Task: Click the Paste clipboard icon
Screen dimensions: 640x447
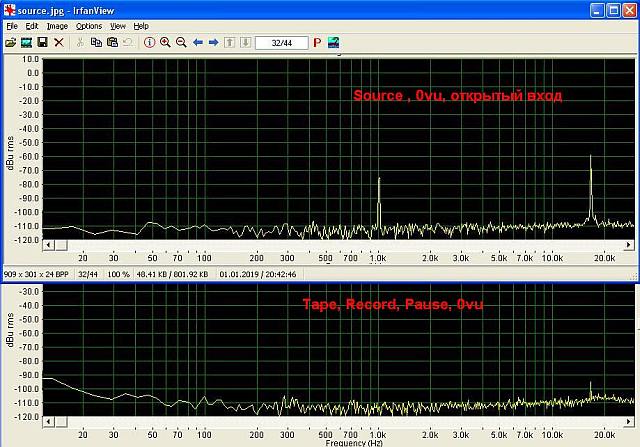Action: [x=112, y=43]
